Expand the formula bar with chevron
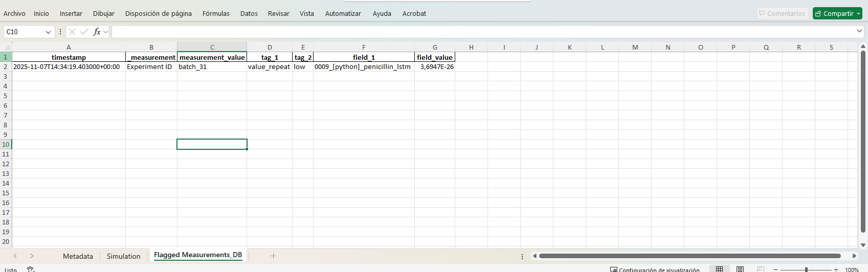The height and width of the screenshot is (272, 868). [x=859, y=31]
